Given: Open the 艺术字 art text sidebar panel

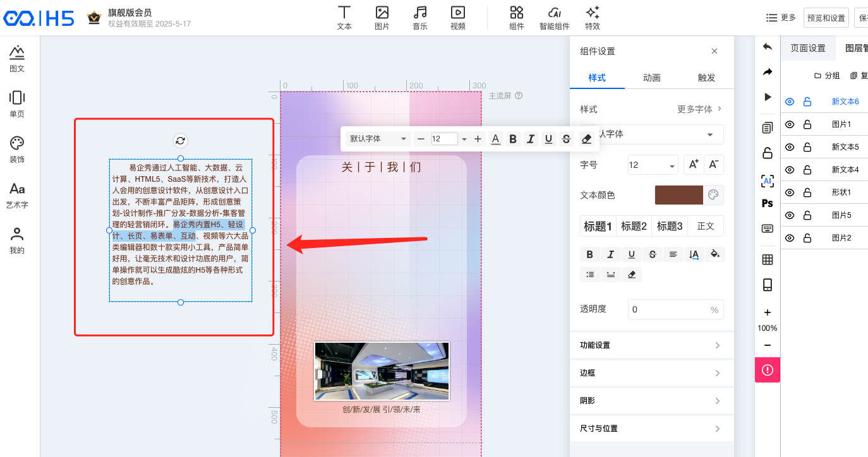Looking at the screenshot, I should click(17, 195).
